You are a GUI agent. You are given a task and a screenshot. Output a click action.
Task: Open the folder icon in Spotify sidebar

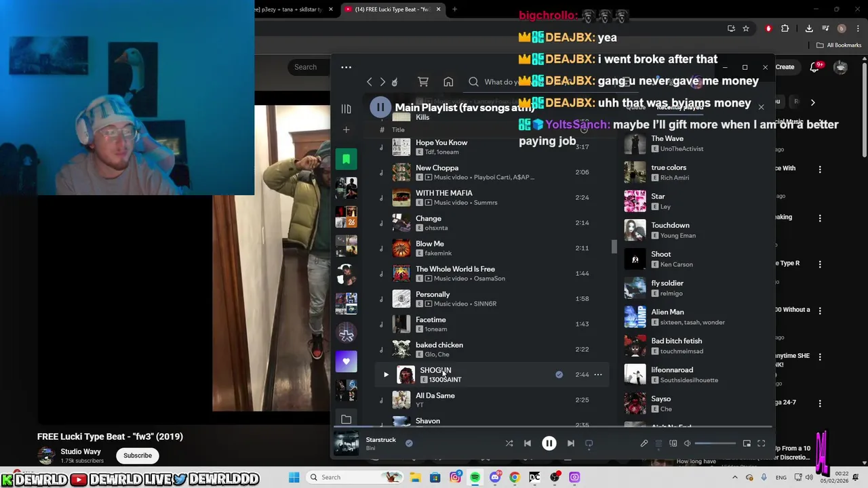tap(346, 420)
